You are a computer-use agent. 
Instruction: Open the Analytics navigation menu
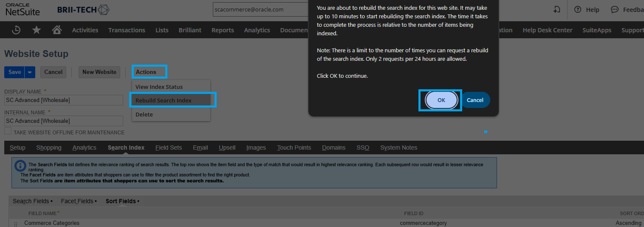click(x=257, y=30)
